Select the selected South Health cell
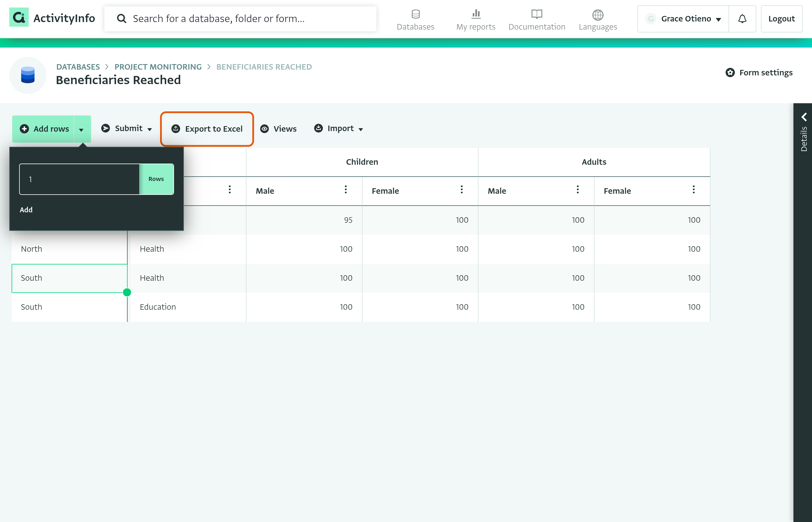The width and height of the screenshot is (812, 522). 70,278
